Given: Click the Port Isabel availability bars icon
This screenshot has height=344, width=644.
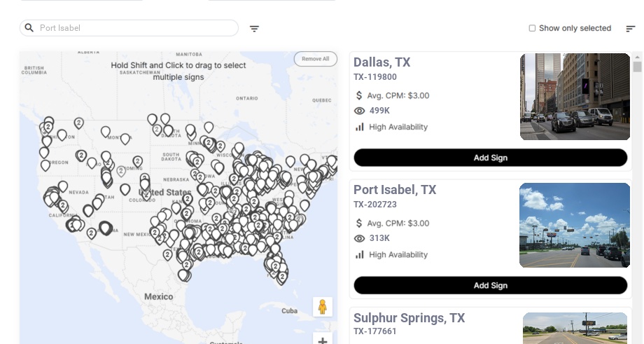Looking at the screenshot, I should (x=360, y=255).
